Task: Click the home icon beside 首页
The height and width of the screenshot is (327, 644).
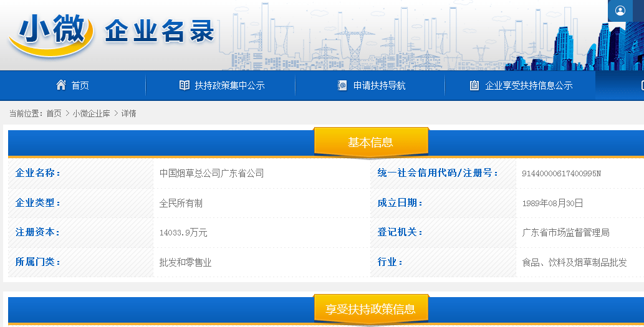Action: pos(61,85)
